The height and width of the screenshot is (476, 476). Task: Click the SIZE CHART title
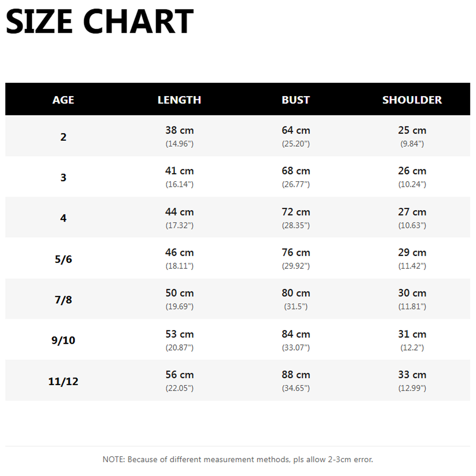[99, 21]
